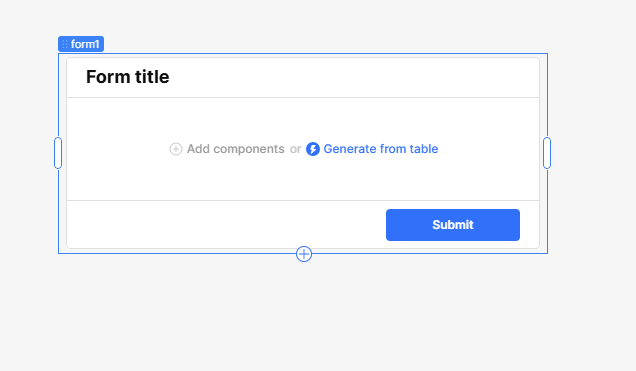Select the Form title heading text

127,77
